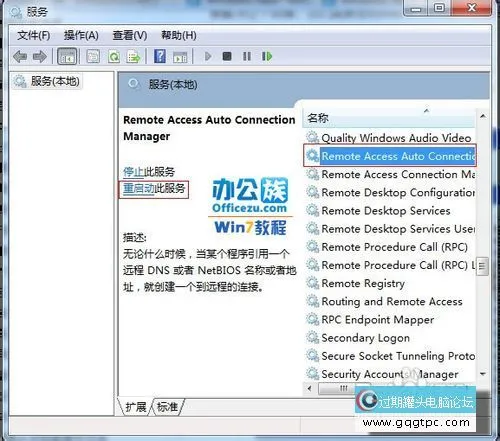Select 服务(本地) in left tree

click(47, 81)
